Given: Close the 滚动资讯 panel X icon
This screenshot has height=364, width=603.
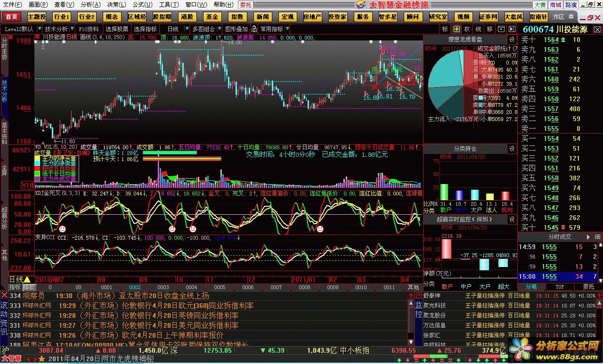Looking at the screenshot, I should [x=4, y=295].
